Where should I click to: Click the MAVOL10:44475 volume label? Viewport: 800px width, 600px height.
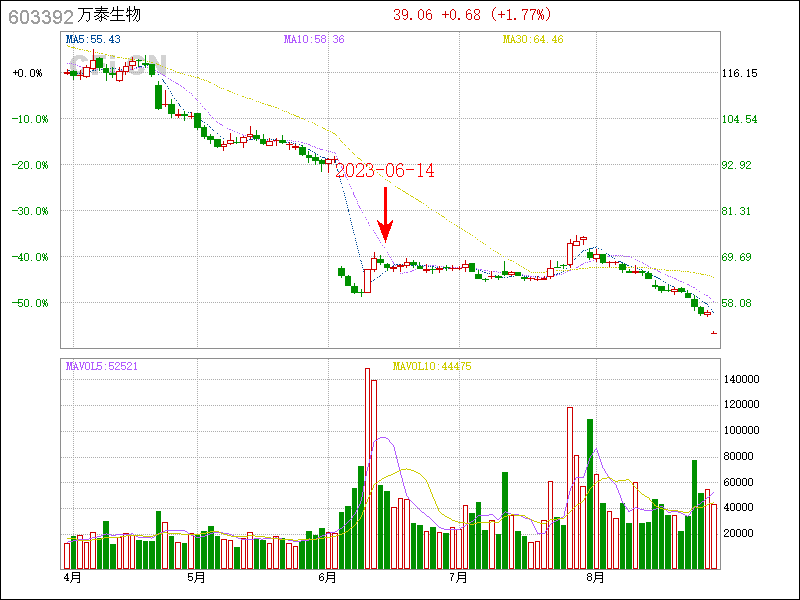432,366
